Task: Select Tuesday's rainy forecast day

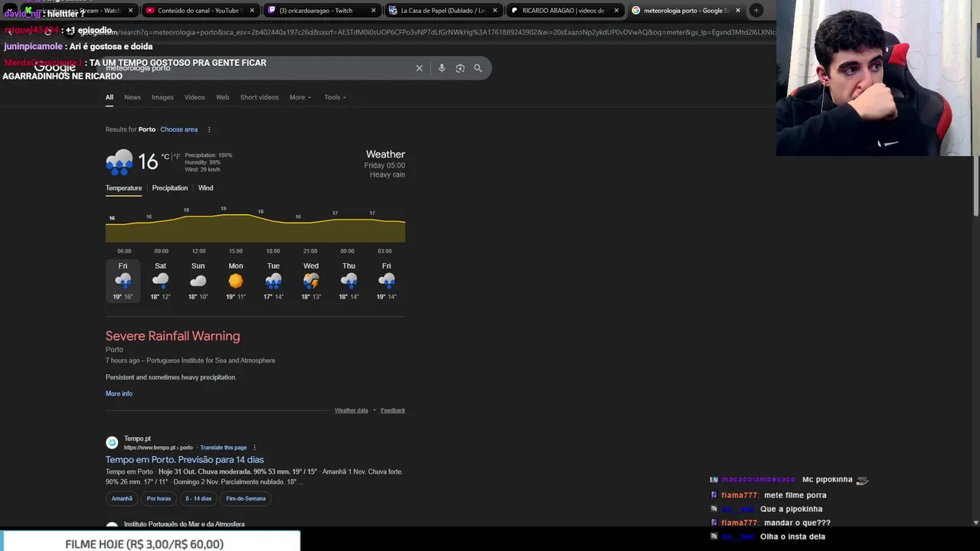Action: (x=273, y=281)
